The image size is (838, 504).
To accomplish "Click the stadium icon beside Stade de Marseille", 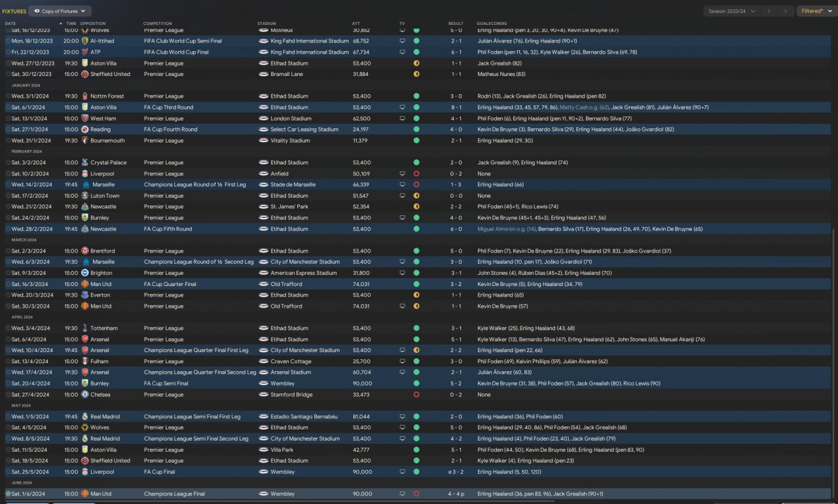I will (263, 185).
